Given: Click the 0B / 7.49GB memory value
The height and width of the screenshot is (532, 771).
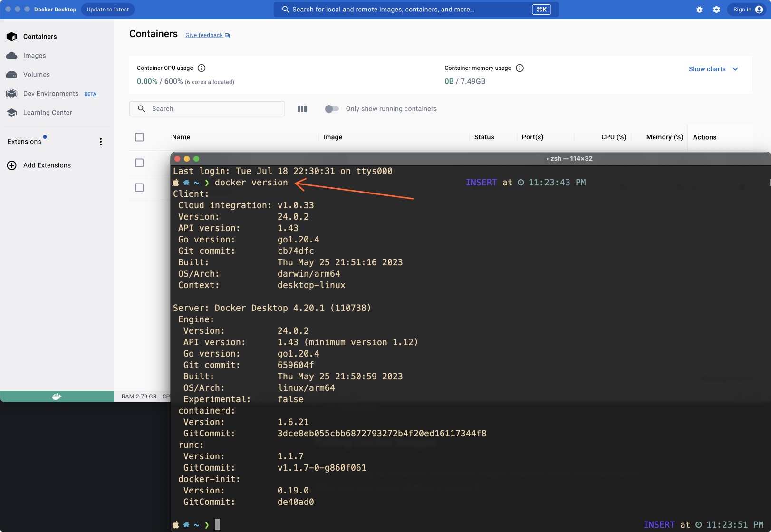Looking at the screenshot, I should click(x=465, y=81).
